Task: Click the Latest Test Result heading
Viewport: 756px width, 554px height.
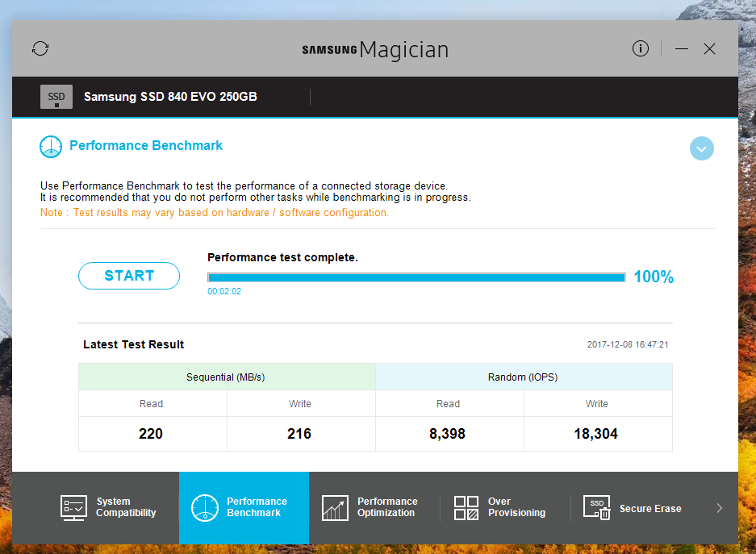Action: click(x=134, y=344)
